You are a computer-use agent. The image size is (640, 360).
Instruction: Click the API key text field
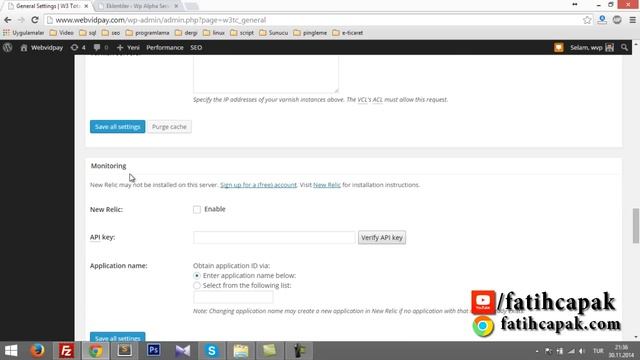click(x=274, y=237)
